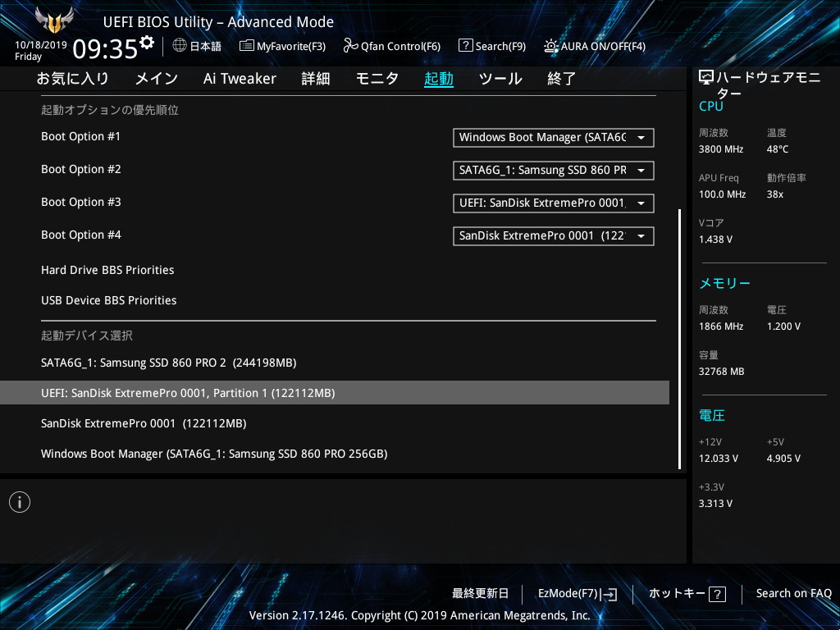
Task: Open Qfan Control(F6)
Action: pos(391,46)
